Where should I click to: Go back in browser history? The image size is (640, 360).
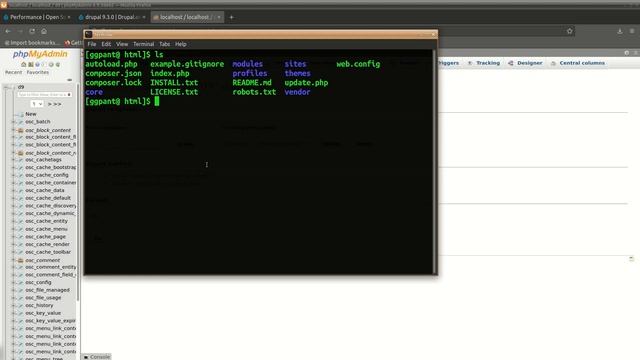(8, 31)
